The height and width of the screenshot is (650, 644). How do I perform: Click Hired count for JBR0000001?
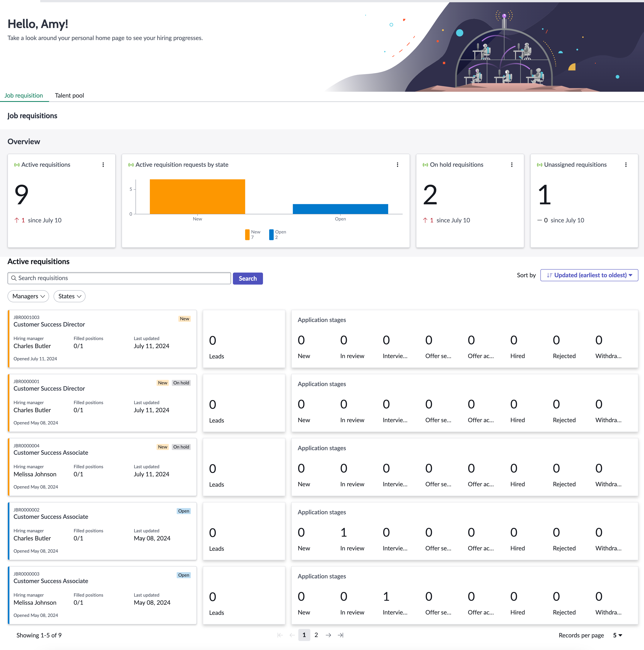click(x=514, y=404)
